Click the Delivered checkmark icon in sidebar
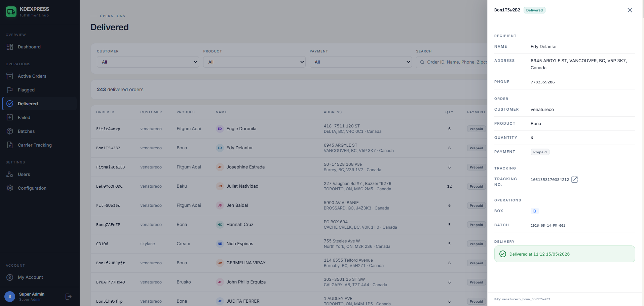Viewport: 644px width, 306px height. tap(10, 104)
